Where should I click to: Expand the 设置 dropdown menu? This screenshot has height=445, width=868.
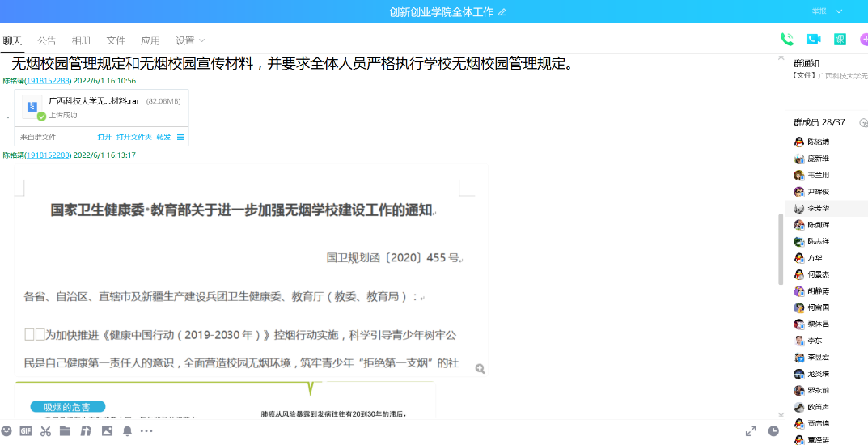pos(190,40)
